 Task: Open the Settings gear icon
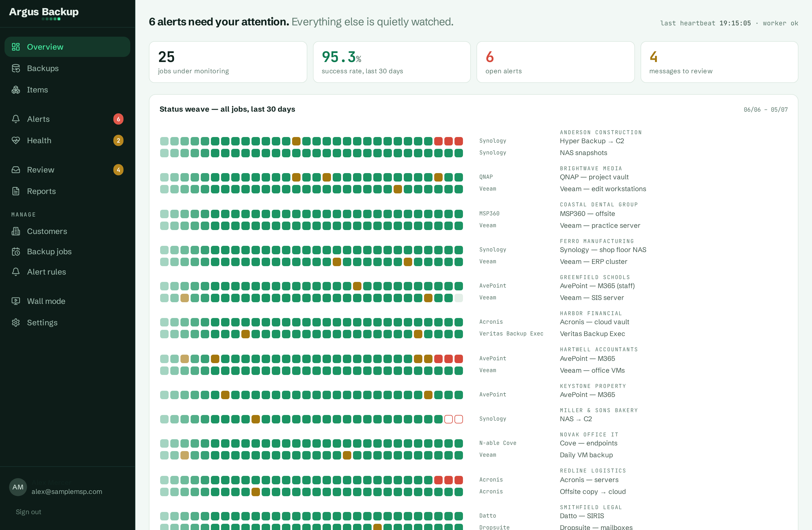pyautogui.click(x=16, y=323)
